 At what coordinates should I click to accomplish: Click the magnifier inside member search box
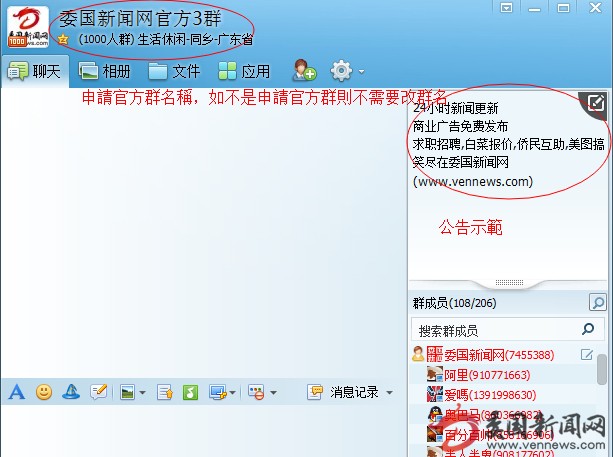pos(588,329)
